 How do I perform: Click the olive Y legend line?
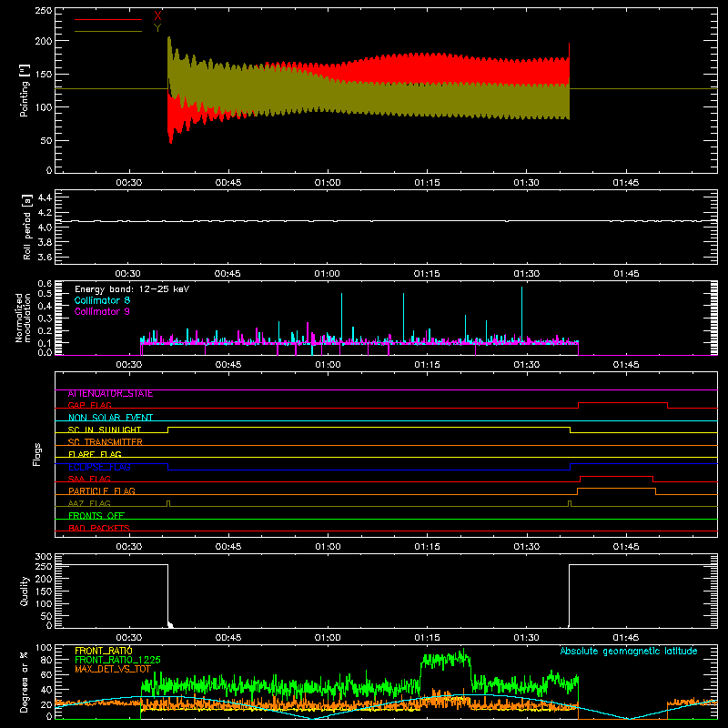tap(108, 31)
